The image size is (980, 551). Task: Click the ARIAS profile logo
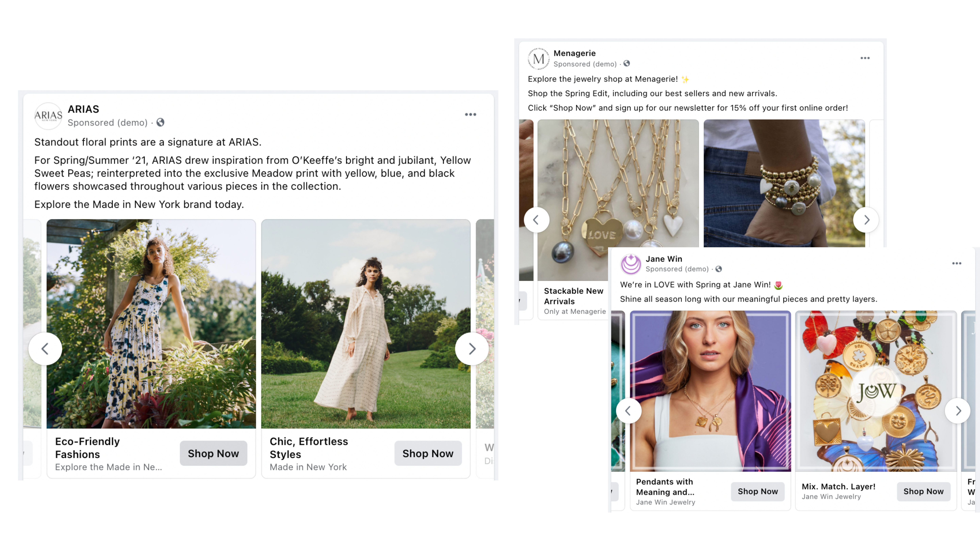coord(48,116)
